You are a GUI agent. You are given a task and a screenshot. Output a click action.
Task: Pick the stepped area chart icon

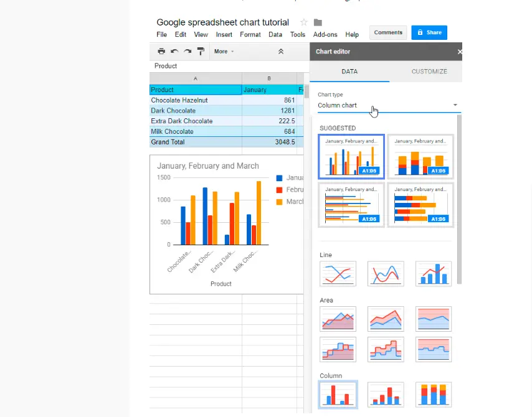tap(338, 349)
